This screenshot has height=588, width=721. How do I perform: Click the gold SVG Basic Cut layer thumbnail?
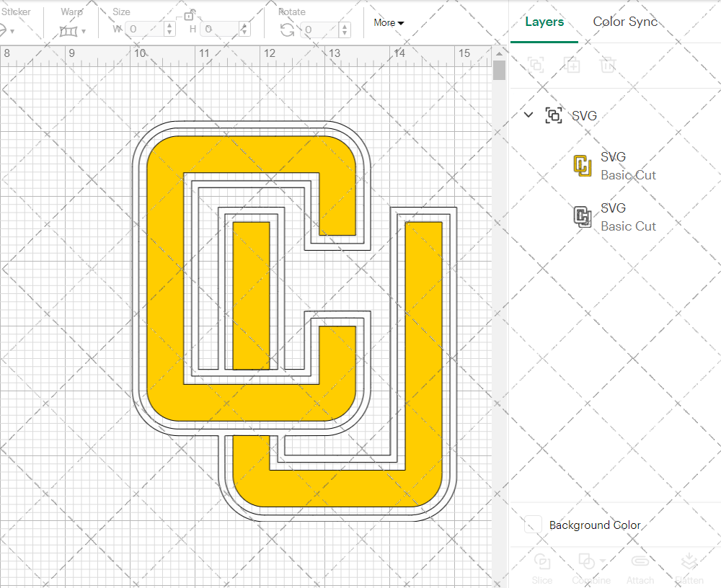coord(582,165)
